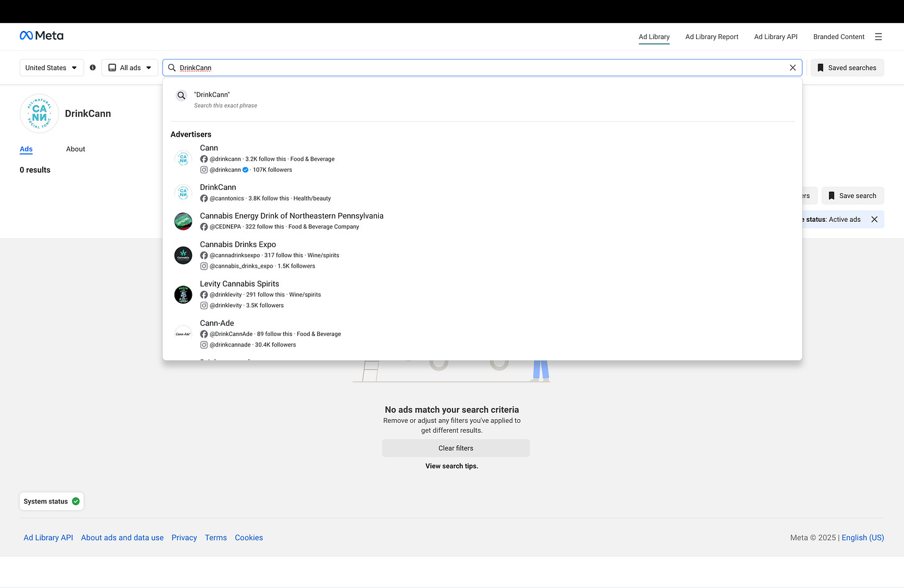Click the Instagram icon beside @cannabis_drinks_expo
Image resolution: width=904 pixels, height=588 pixels.
[204, 266]
